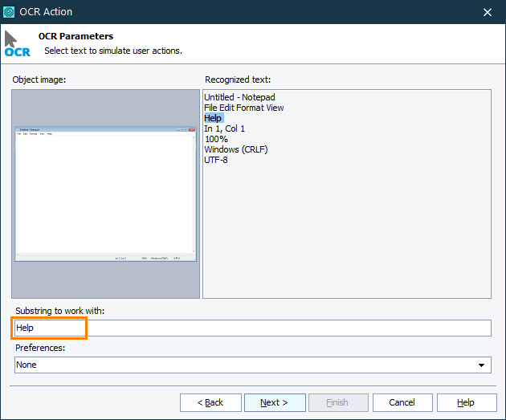
Task: Select the '100%' recognized text line
Action: click(216, 140)
